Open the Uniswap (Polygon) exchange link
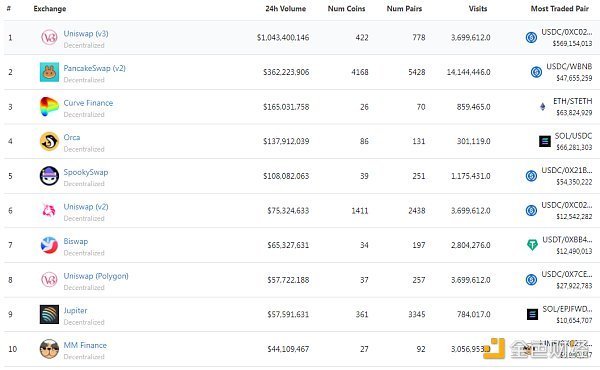Viewport: 600px width, 370px height. [x=96, y=276]
